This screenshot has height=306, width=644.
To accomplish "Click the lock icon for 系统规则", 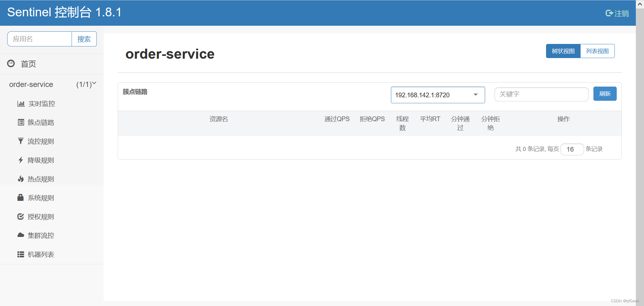I will [x=20, y=197].
